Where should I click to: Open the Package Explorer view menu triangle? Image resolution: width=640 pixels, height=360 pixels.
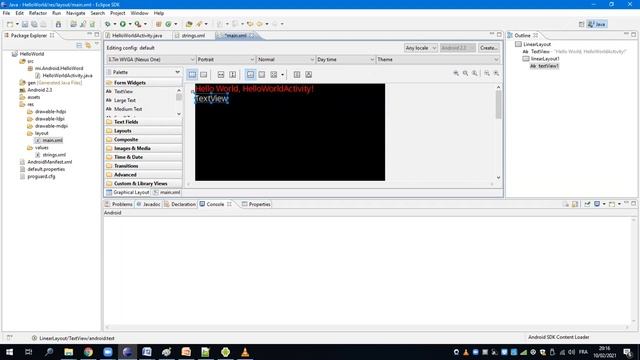point(97,44)
